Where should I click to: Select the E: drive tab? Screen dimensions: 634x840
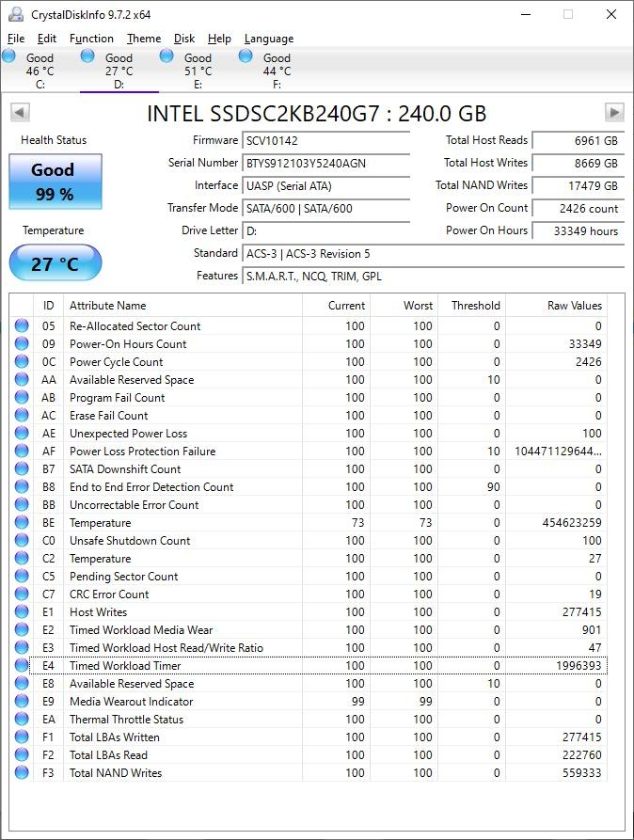(198, 71)
